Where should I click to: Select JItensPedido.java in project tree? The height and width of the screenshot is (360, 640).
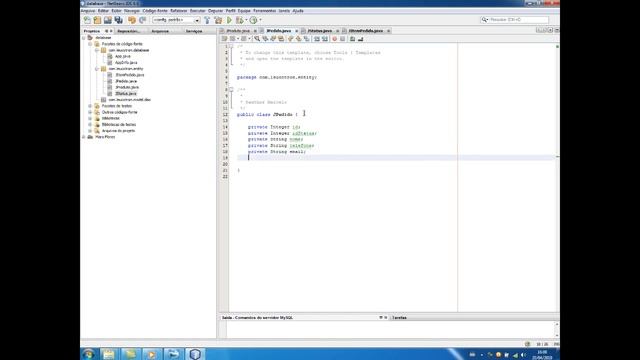coord(129,75)
